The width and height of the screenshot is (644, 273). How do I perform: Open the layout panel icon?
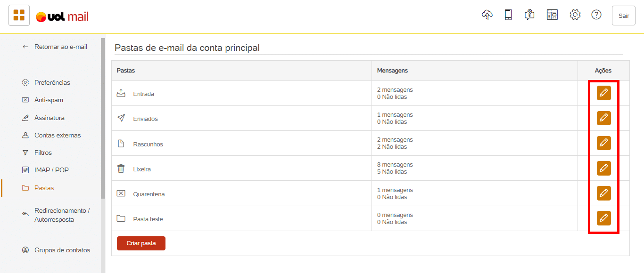552,15
